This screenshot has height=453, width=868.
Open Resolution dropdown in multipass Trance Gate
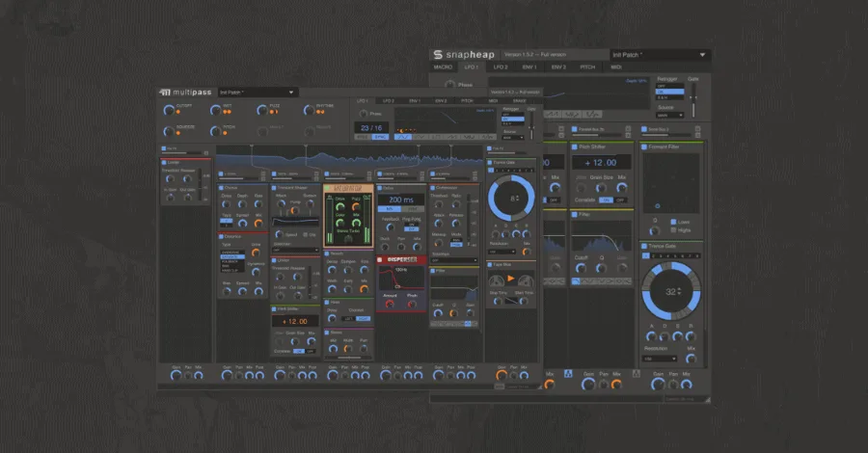[502, 252]
